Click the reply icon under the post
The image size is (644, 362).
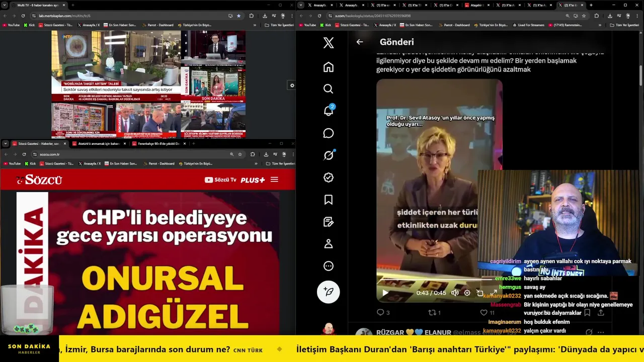(x=380, y=312)
